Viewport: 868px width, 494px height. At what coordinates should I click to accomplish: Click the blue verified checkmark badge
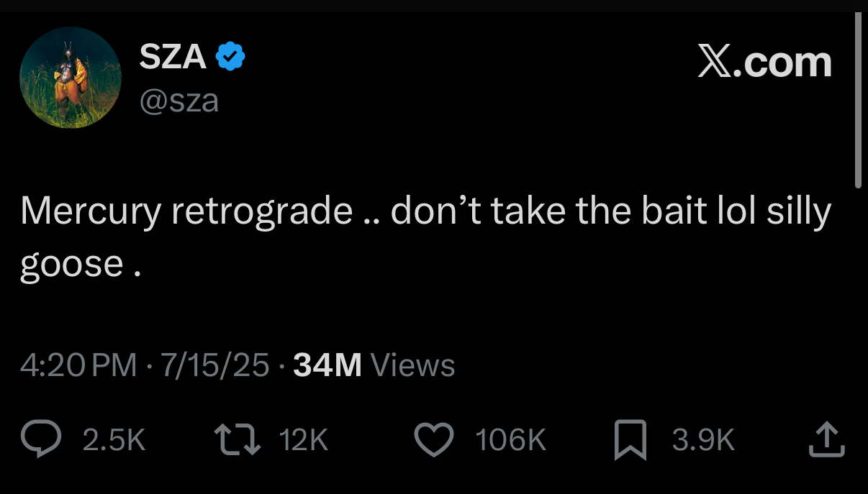(x=232, y=57)
